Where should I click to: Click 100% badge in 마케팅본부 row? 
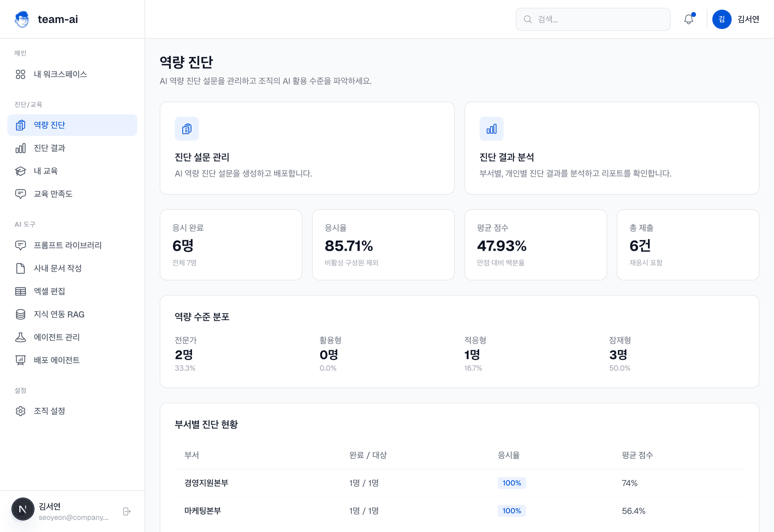tap(512, 511)
